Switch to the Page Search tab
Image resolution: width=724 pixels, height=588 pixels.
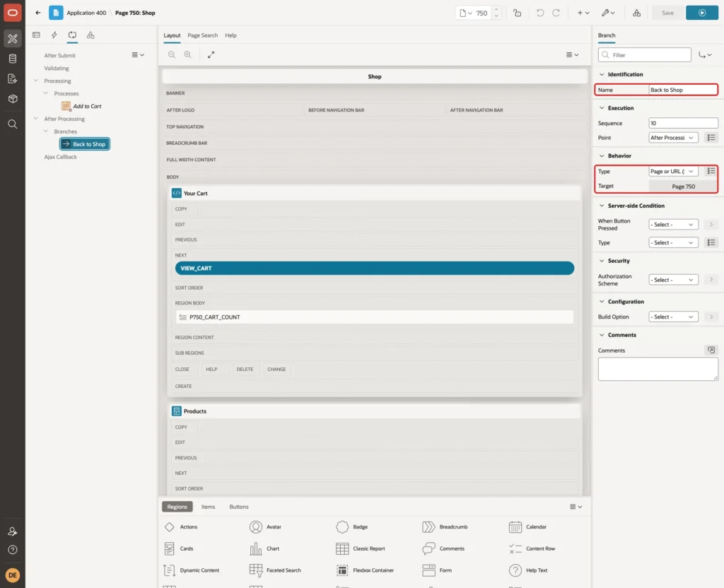click(202, 35)
